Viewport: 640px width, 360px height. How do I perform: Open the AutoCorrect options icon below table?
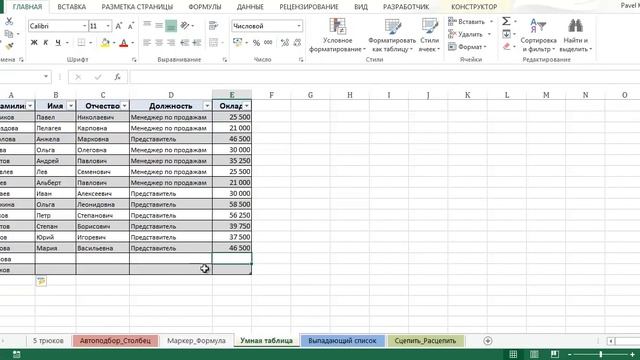click(x=41, y=281)
